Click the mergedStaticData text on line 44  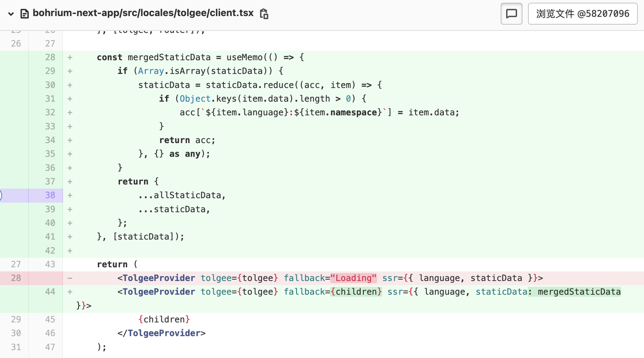(579, 292)
